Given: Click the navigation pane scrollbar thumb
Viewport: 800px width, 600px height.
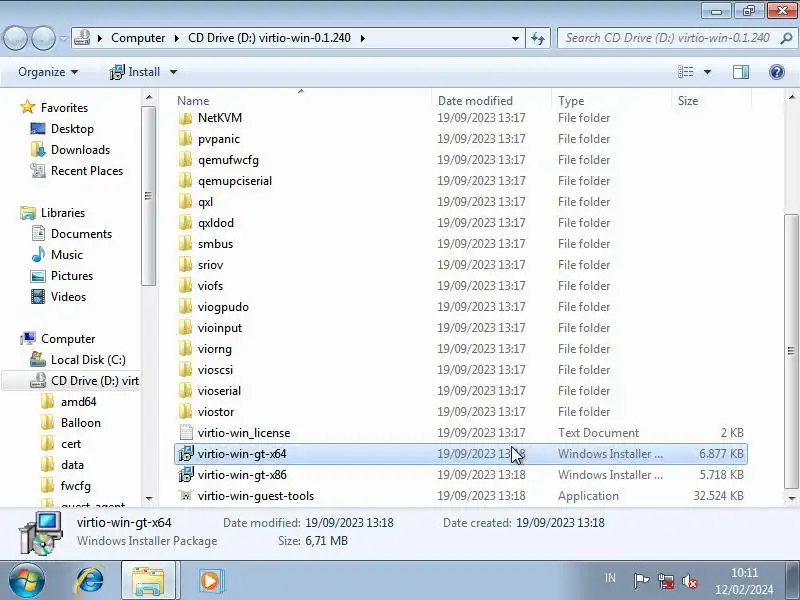Looking at the screenshot, I should 148,195.
